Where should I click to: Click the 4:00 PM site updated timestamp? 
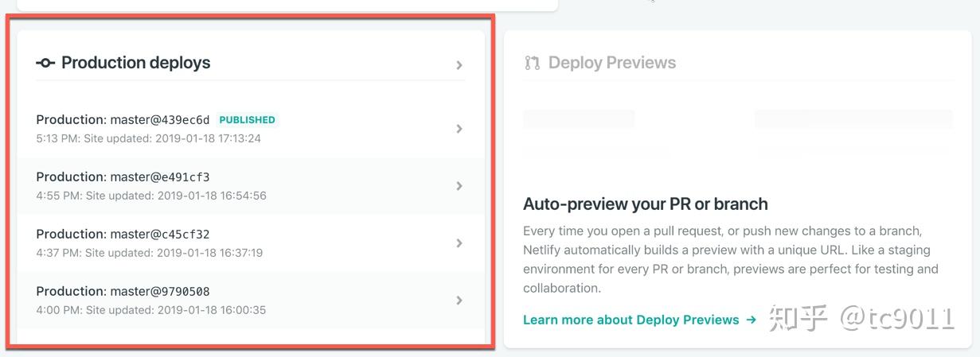point(150,310)
